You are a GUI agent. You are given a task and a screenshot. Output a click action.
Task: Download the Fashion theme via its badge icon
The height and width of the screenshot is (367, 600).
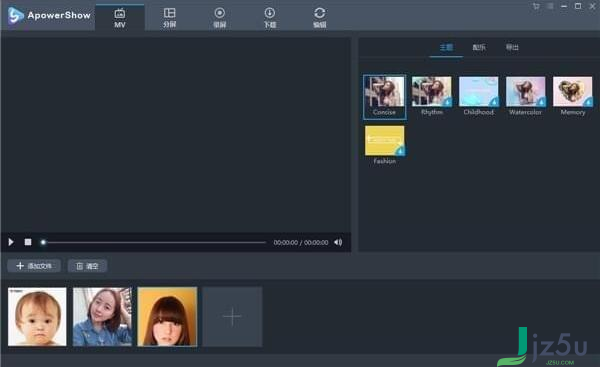400,151
